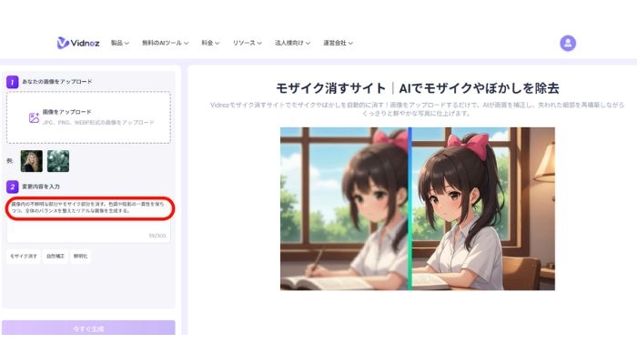Open the Vidnoz logo home link

coord(78,43)
